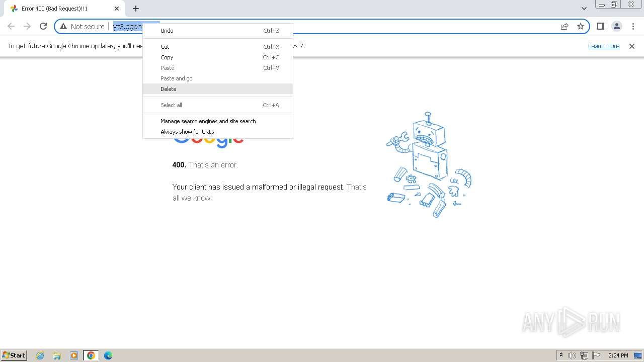Image resolution: width=644 pixels, height=362 pixels.
Task: Click the show desktop tray icon
Action: point(638,355)
